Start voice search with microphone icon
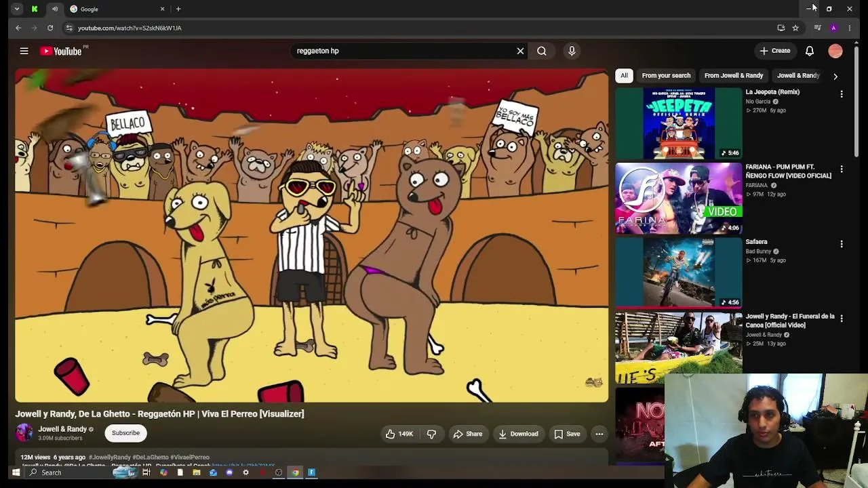 572,51
